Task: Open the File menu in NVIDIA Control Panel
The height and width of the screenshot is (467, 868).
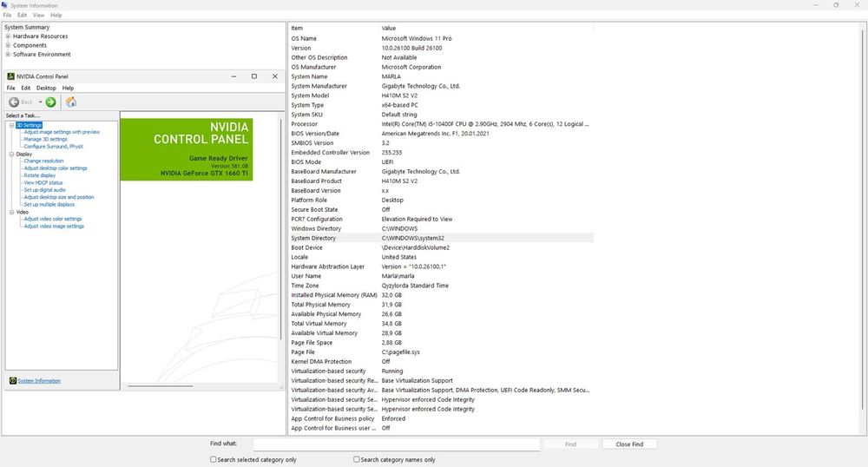Action: (x=10, y=88)
